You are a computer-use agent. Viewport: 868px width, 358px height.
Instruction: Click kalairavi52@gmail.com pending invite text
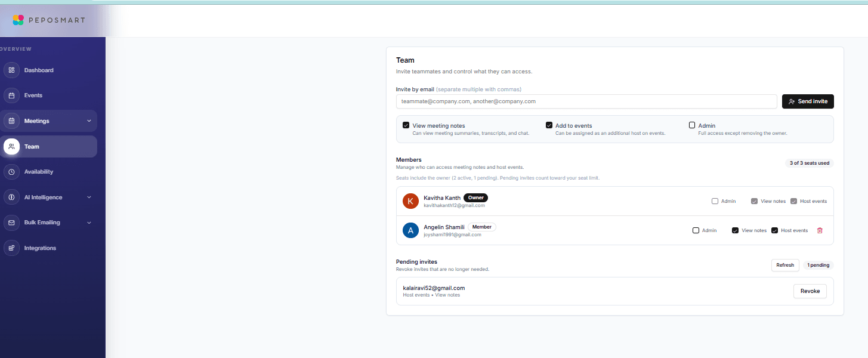(434, 288)
